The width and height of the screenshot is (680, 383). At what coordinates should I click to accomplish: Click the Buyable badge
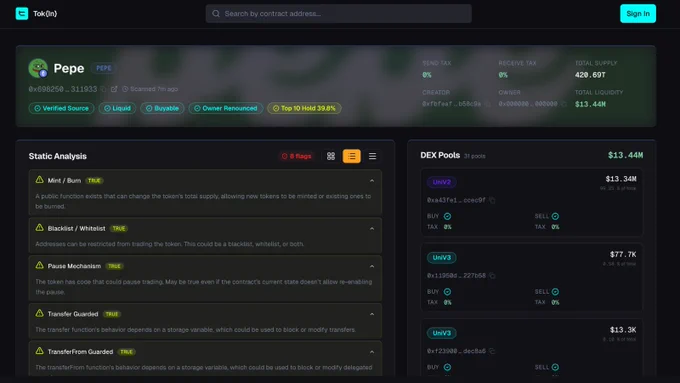(162, 108)
